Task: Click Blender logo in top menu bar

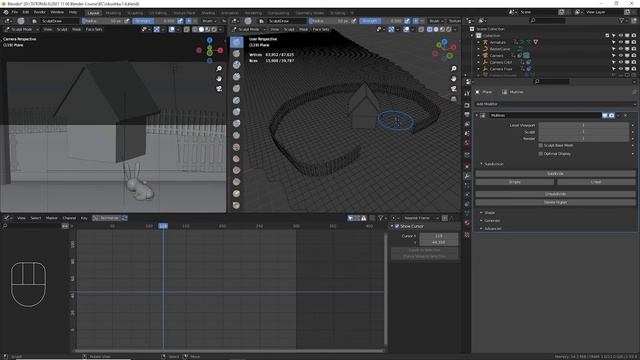Action: tap(6, 12)
